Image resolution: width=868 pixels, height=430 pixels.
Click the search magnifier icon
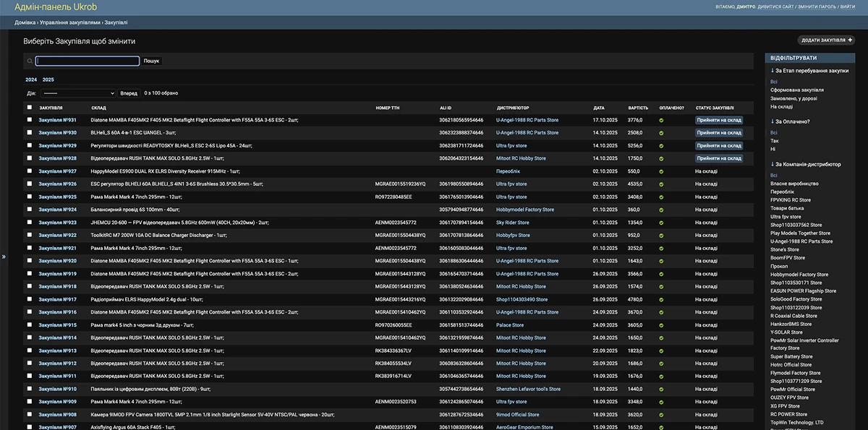[30, 61]
